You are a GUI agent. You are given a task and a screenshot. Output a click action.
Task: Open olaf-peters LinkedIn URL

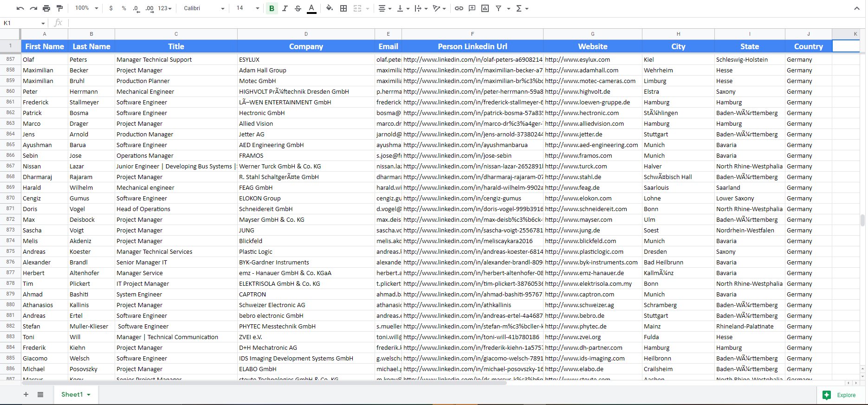coord(473,59)
